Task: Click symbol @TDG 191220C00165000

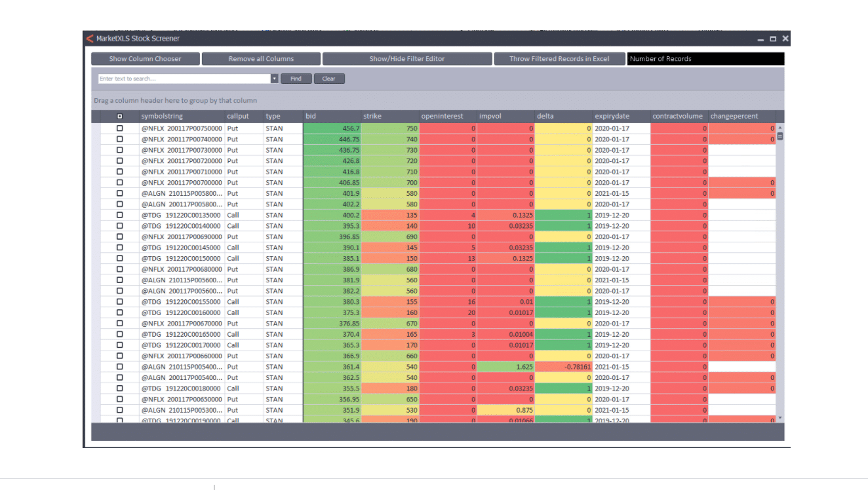Action: click(x=182, y=334)
